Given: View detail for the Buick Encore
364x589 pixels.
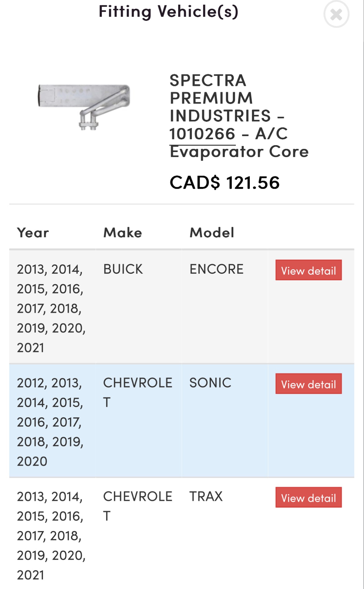Looking at the screenshot, I should (x=308, y=270).
